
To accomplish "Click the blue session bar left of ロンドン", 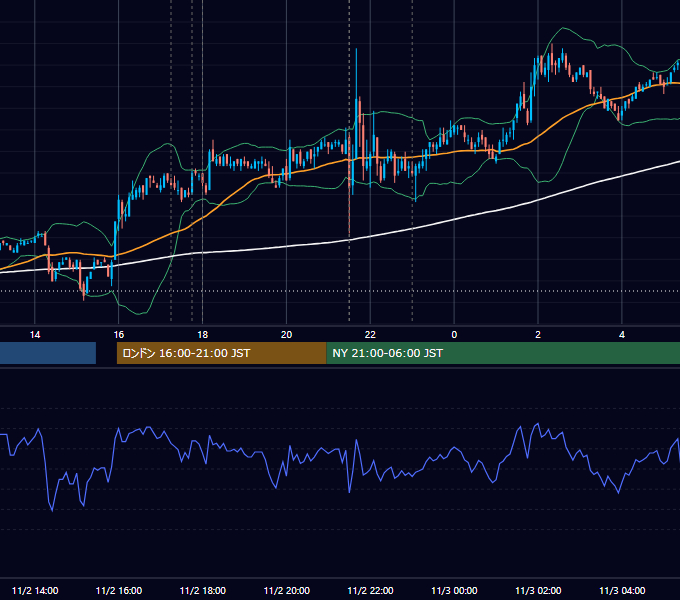I will point(48,353).
